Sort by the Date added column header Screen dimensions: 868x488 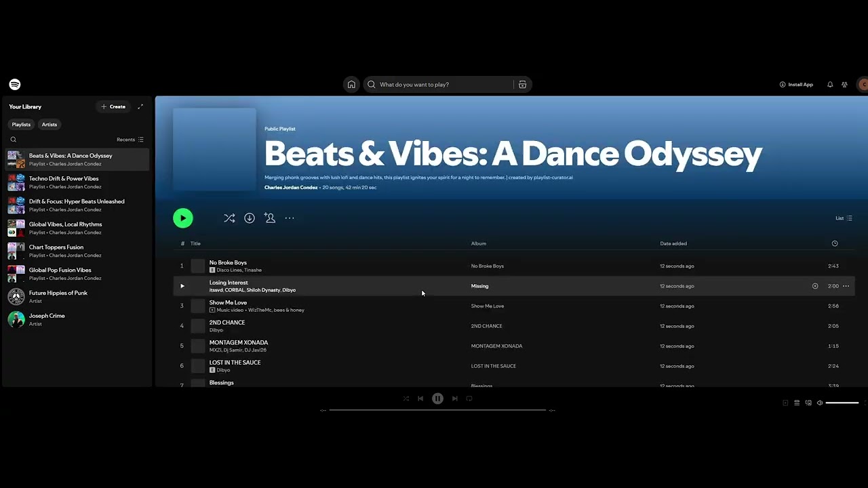pyautogui.click(x=673, y=243)
